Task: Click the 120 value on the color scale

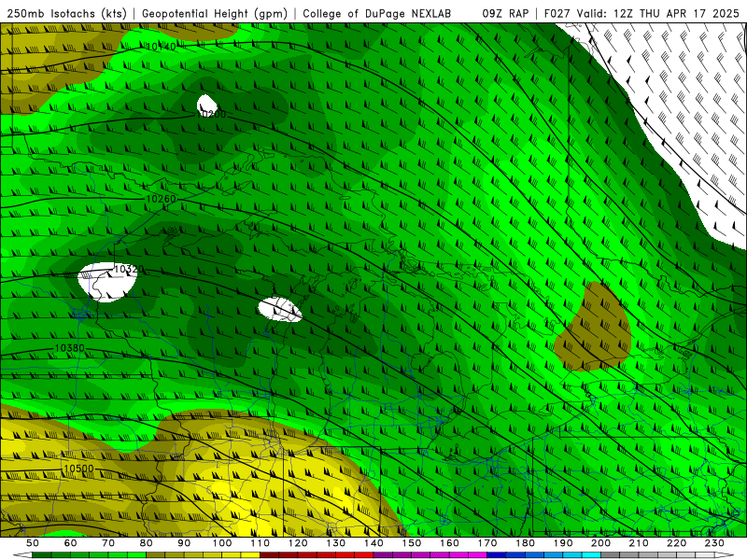Action: pos(298,543)
